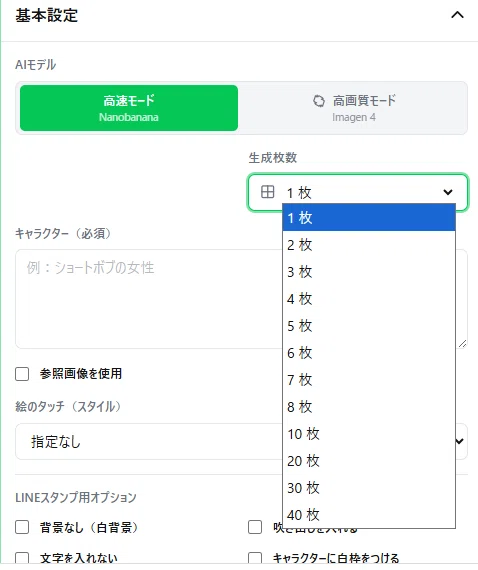Enable the 参照画像を使用 checkbox
Image resolution: width=478 pixels, height=570 pixels.
(22, 374)
